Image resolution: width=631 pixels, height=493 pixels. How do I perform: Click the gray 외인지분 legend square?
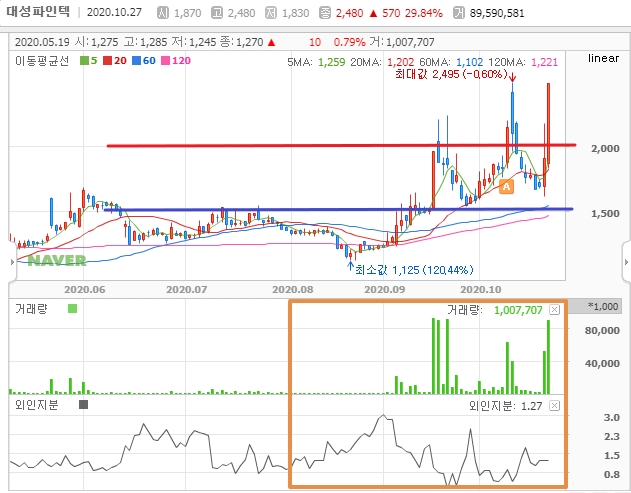tap(83, 404)
